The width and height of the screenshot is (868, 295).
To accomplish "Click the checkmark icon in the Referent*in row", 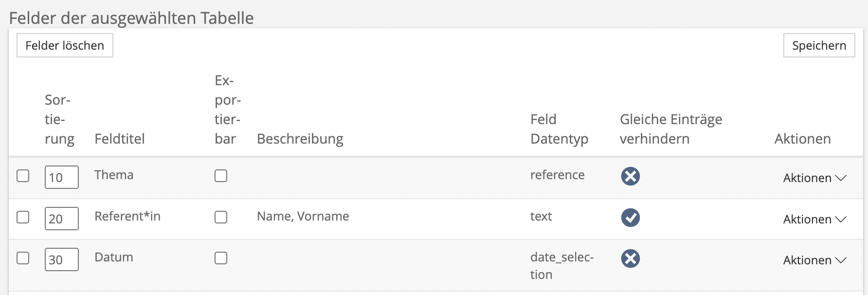I will tap(630, 218).
